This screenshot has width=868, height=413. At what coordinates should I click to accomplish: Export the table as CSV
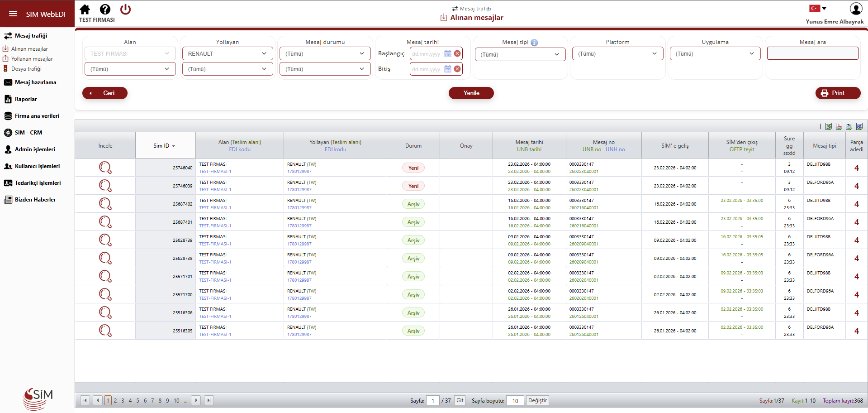click(849, 126)
